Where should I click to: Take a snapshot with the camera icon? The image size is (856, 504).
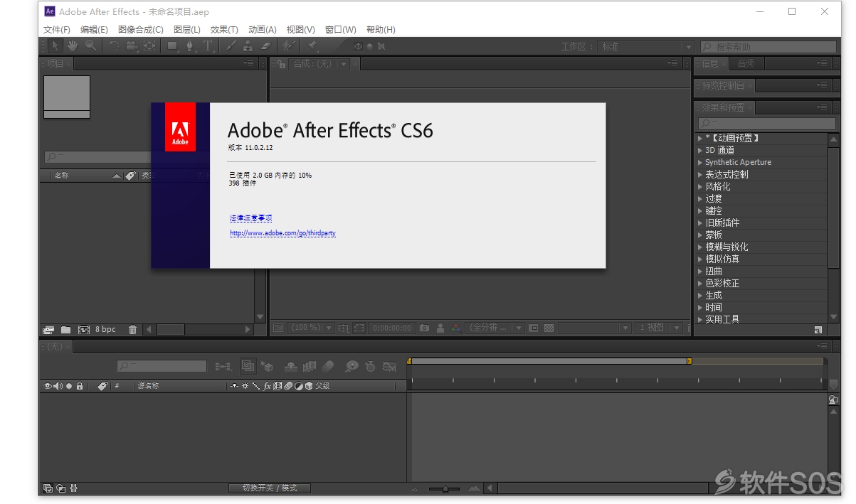[424, 328]
